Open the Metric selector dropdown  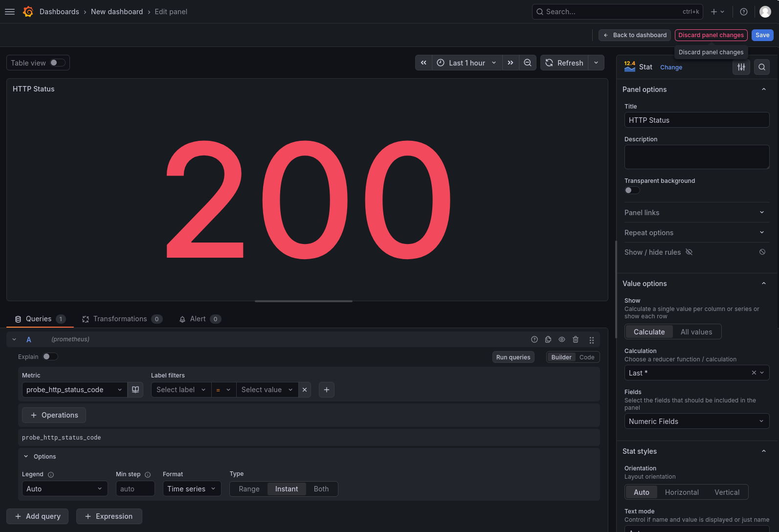pos(75,390)
